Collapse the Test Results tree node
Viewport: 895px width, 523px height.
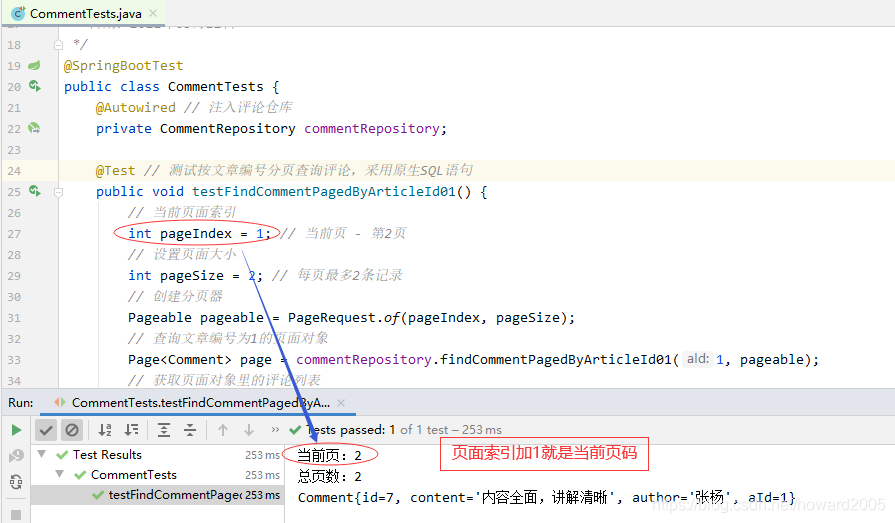click(42, 454)
